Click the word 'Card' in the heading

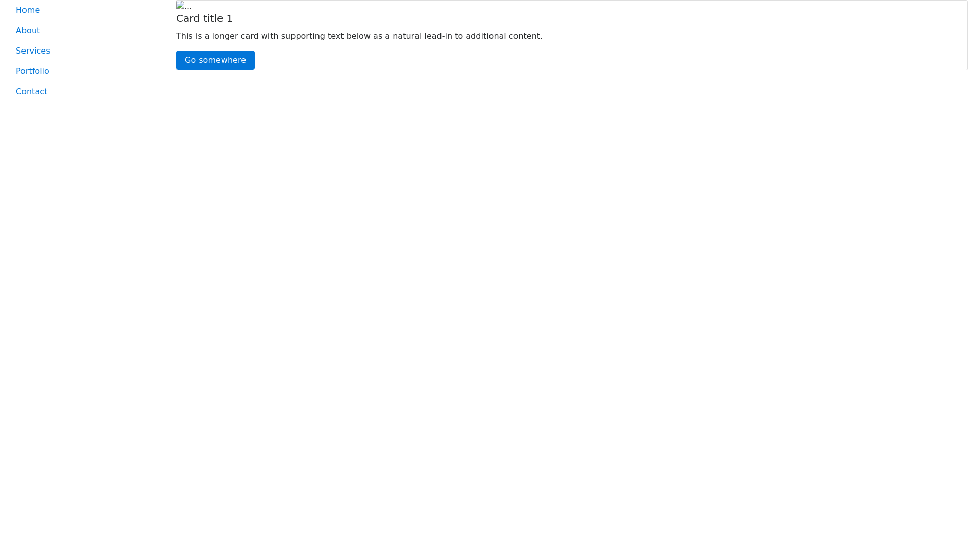point(188,18)
